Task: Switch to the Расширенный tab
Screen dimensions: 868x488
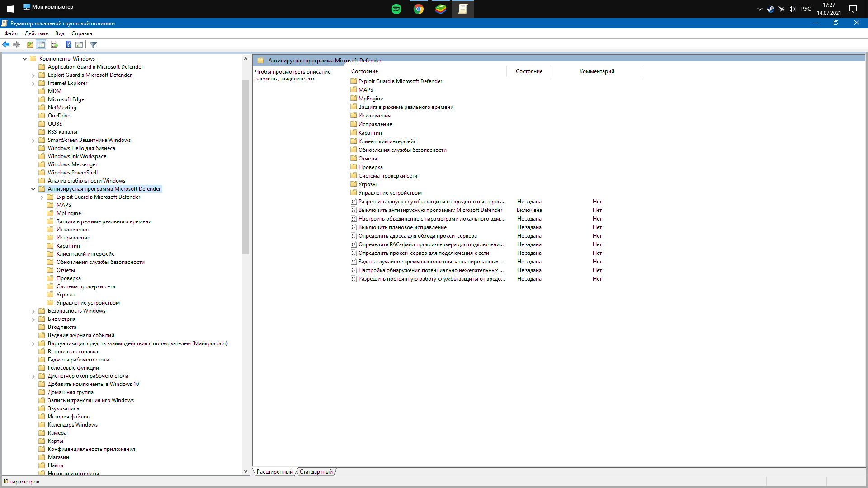Action: pyautogui.click(x=274, y=472)
